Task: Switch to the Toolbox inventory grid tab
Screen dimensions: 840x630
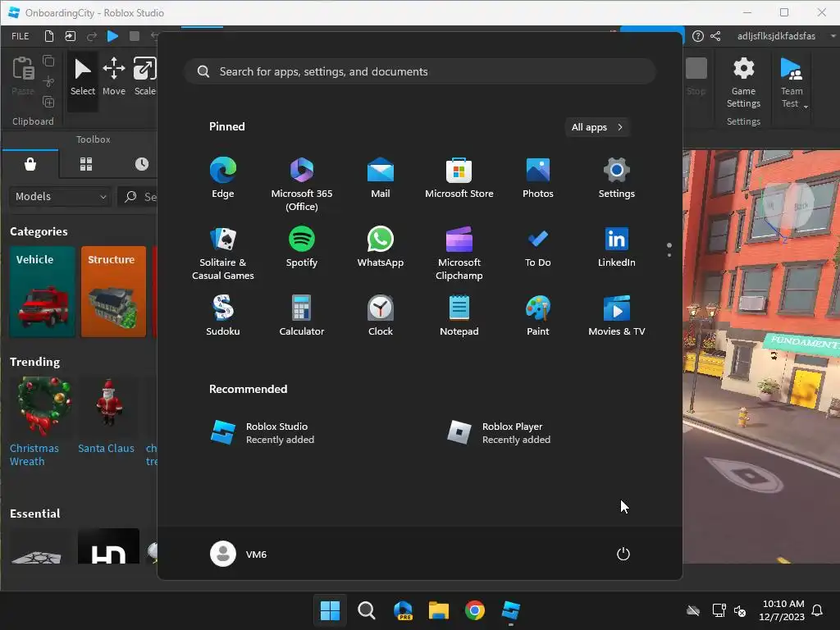Action: pyautogui.click(x=85, y=164)
